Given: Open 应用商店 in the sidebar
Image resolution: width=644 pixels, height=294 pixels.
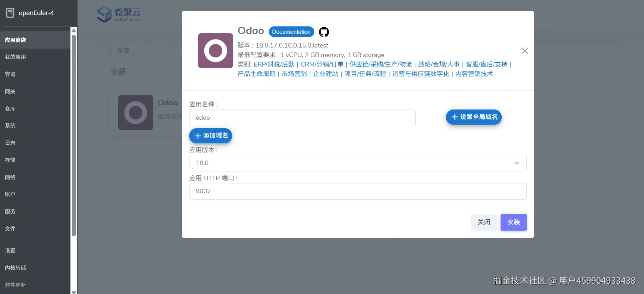Looking at the screenshot, I should coord(35,40).
